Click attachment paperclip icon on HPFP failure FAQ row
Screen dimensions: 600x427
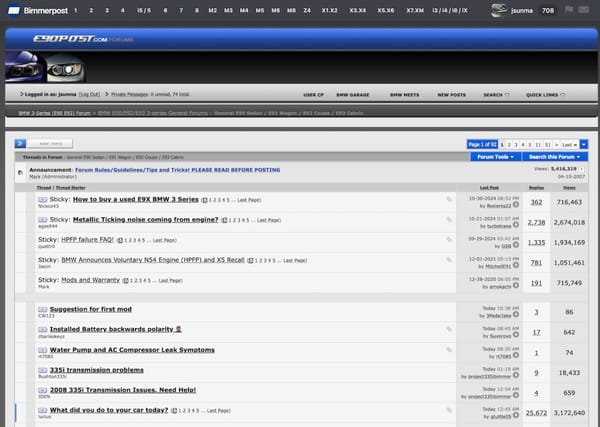pos(449,240)
